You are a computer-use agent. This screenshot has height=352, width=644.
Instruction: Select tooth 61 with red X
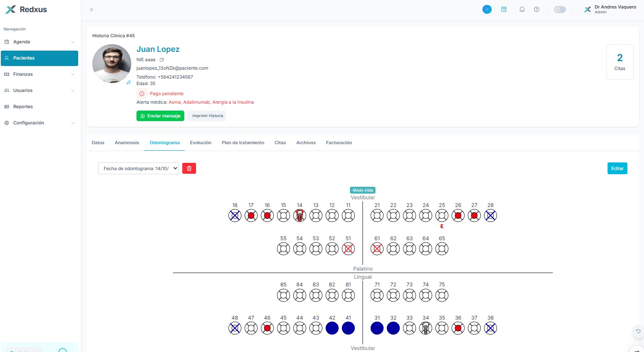point(377,249)
